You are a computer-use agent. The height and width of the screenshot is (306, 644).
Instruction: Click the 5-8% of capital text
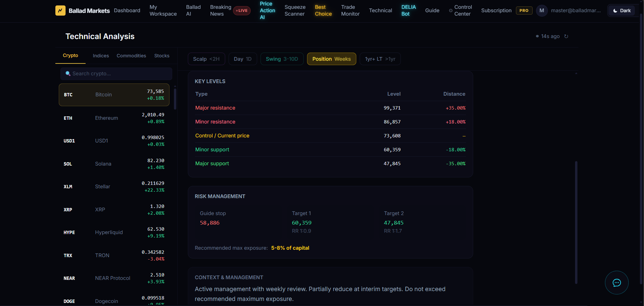click(290, 248)
